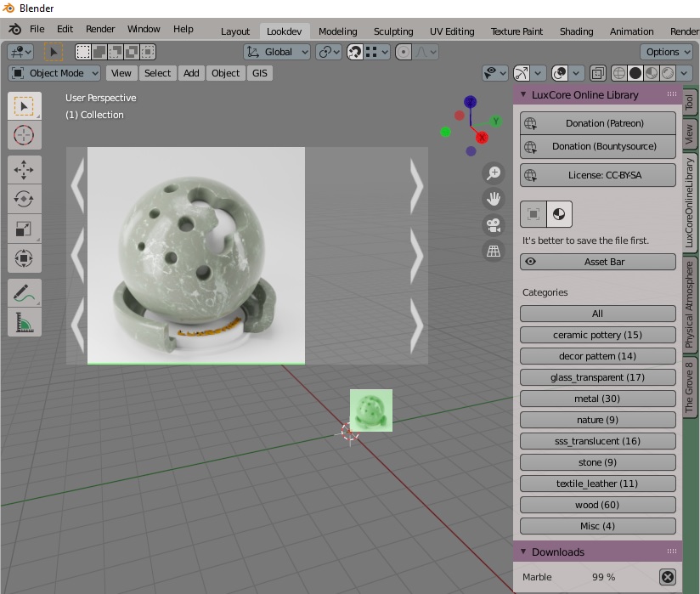
Task: Select the Scale tool
Action: 24,229
